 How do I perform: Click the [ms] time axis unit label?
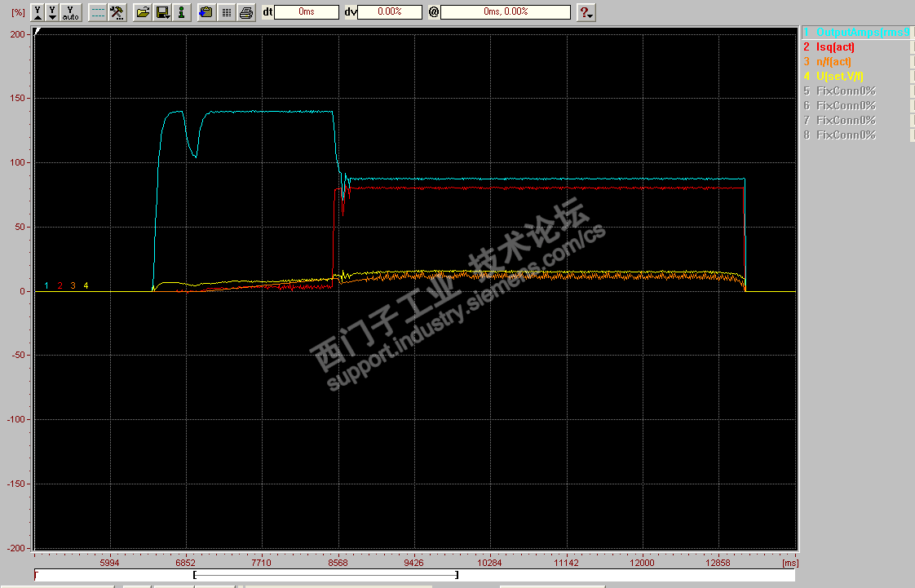tap(790, 563)
